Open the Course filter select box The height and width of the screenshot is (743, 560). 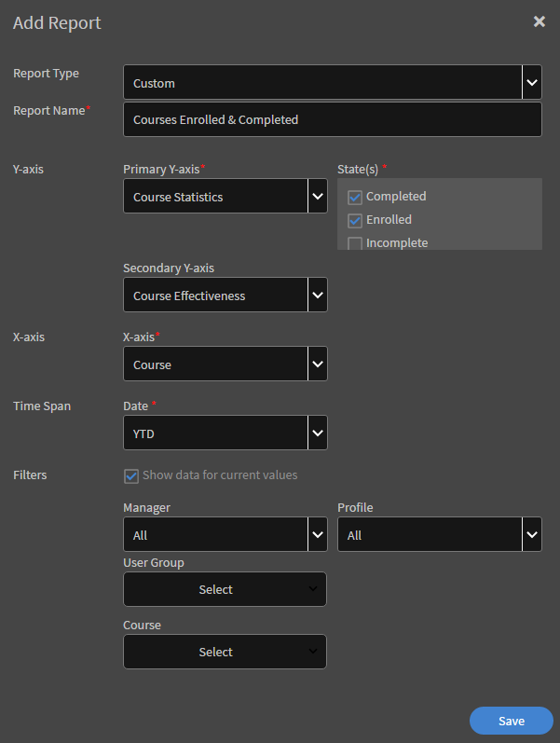point(225,652)
